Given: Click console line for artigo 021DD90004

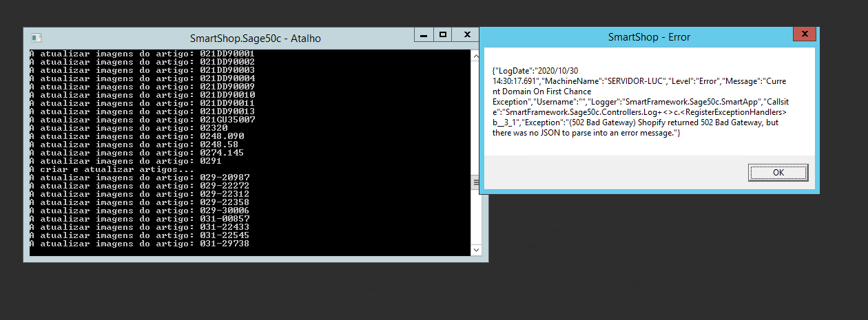Looking at the screenshot, I should tap(143, 78).
